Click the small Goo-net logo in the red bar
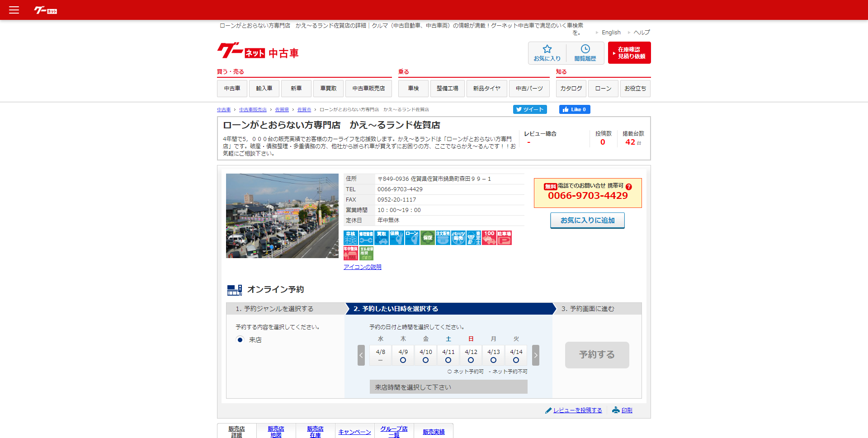This screenshot has width=868, height=438. pyautogui.click(x=46, y=10)
